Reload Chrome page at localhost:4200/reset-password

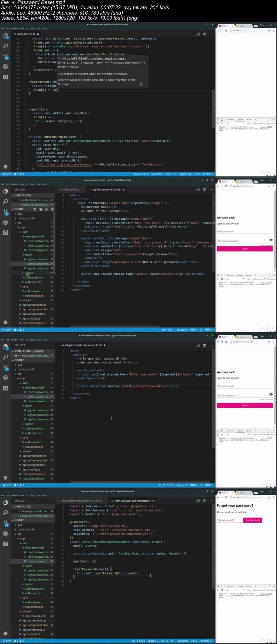226,497
